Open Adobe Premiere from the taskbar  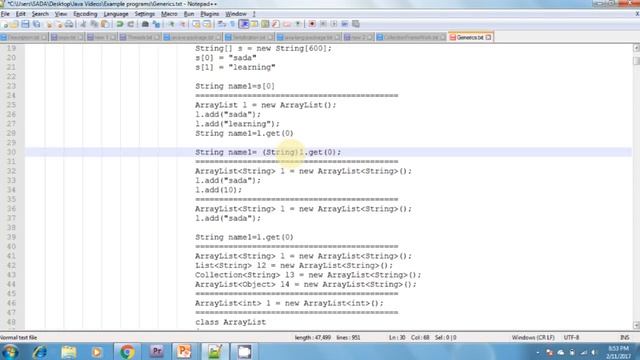pyautogui.click(x=156, y=351)
